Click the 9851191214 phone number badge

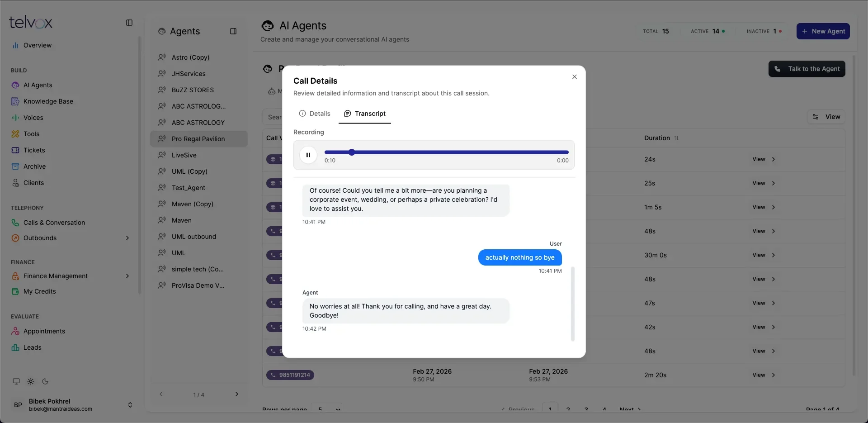[290, 375]
